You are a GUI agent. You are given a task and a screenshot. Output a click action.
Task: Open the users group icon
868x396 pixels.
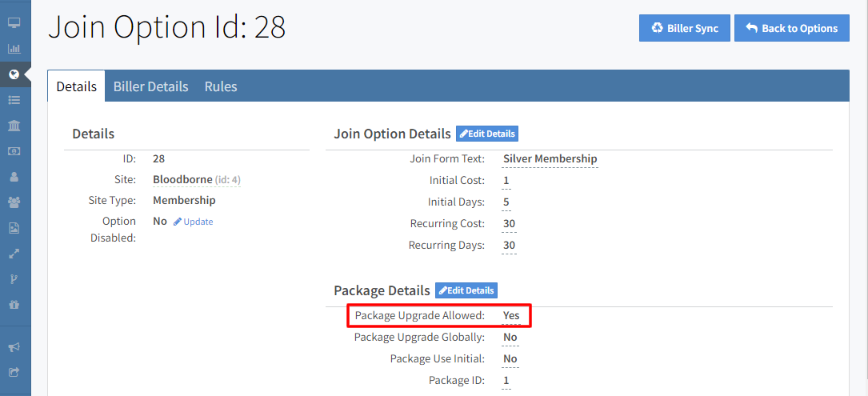point(14,202)
